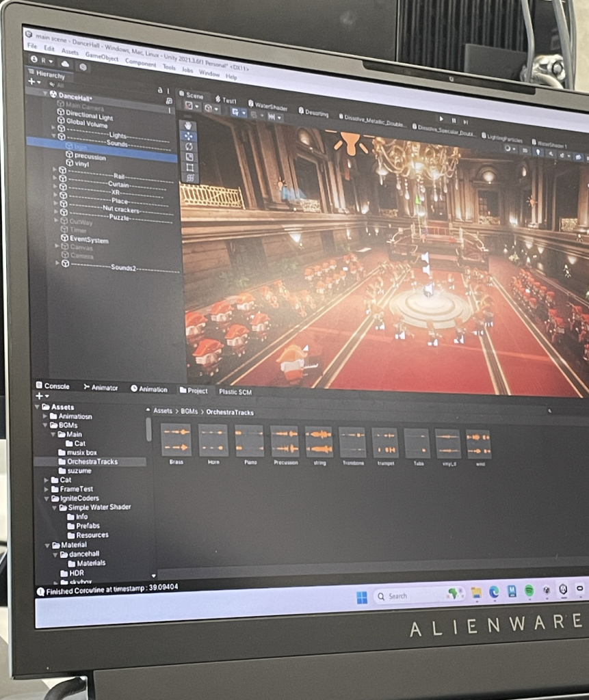
Task: Select the Precussion audio clip
Action: [x=285, y=445]
